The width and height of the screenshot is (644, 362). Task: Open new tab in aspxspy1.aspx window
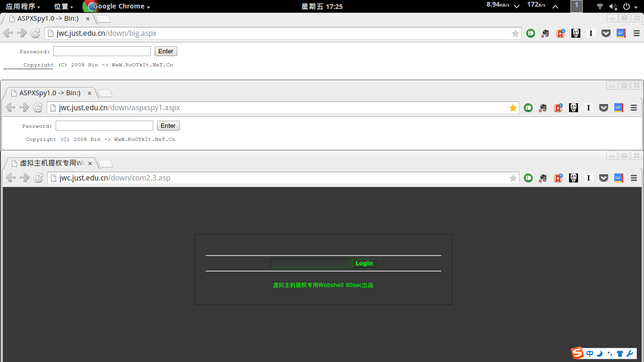coord(105,93)
